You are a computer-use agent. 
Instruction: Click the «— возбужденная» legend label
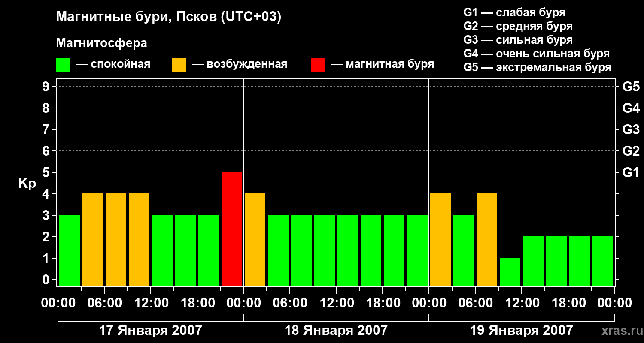coord(240,64)
